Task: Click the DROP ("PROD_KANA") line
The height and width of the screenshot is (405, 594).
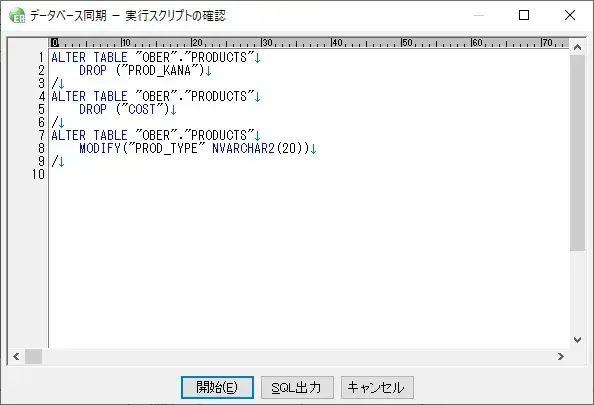Action: click(x=145, y=70)
